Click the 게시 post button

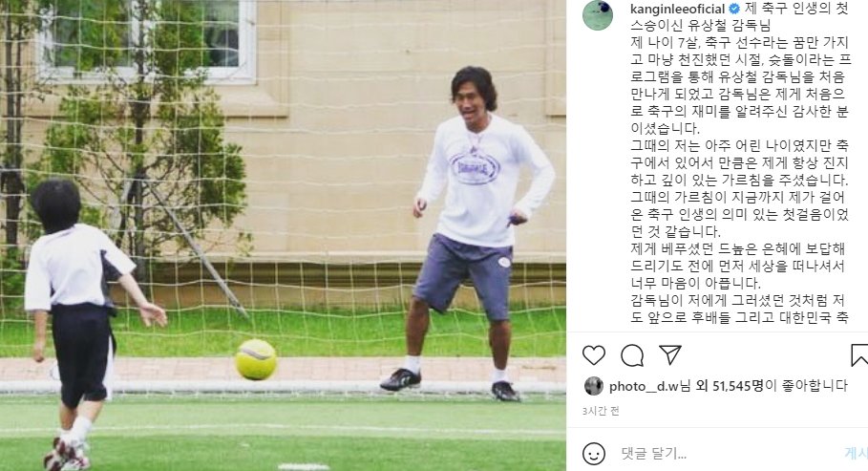857,453
